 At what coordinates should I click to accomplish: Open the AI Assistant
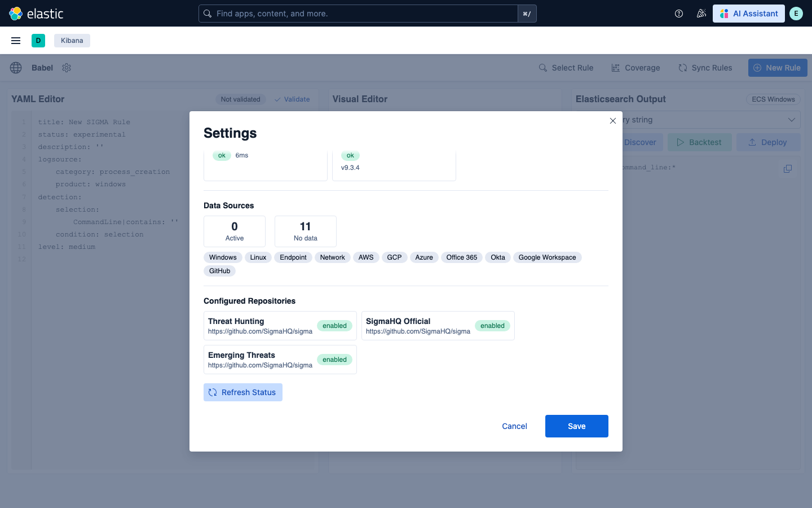(749, 14)
